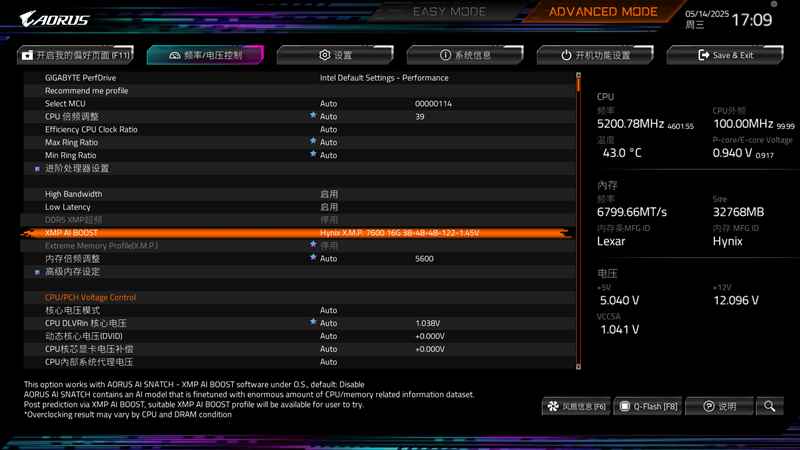This screenshot has width=800, height=450.
Task: Open Save & Exit tab
Action: [x=725, y=55]
